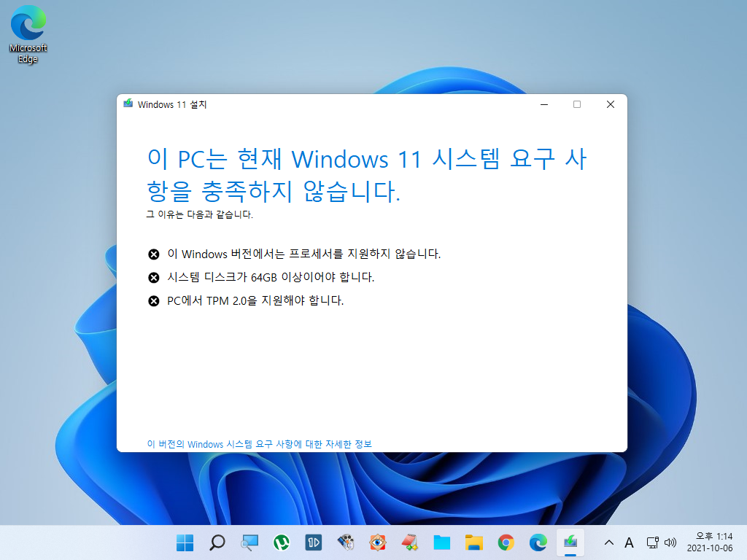747x560 pixels.
Task: Click the Windows 11 setup title bar icon
Action: point(128,104)
